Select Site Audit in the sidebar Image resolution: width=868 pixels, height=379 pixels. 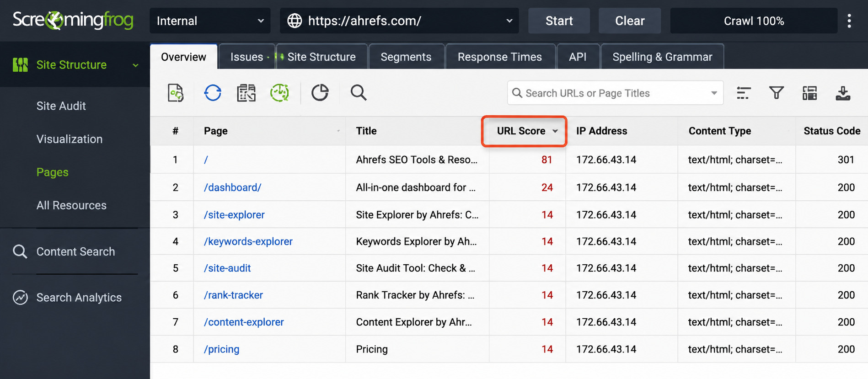(x=61, y=106)
